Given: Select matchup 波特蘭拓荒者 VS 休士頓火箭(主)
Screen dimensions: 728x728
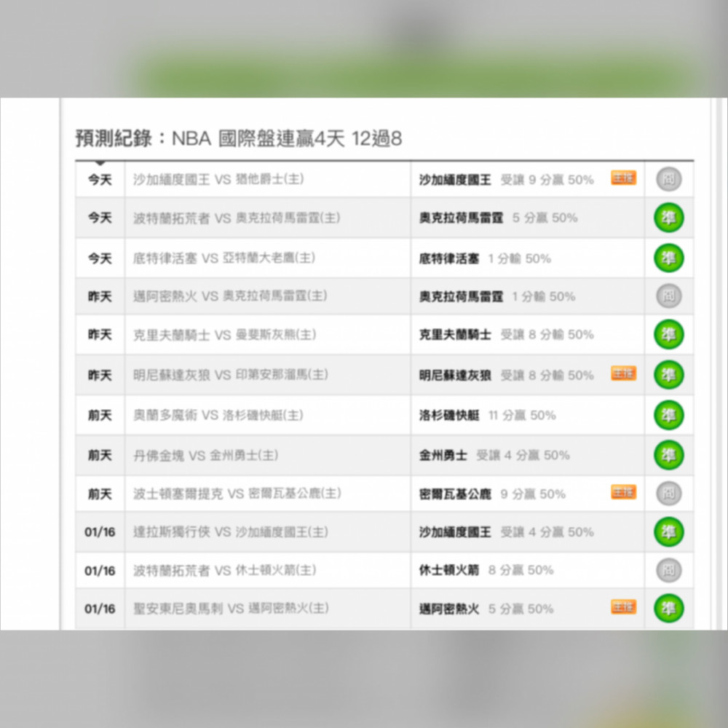Looking at the screenshot, I should [x=225, y=570].
